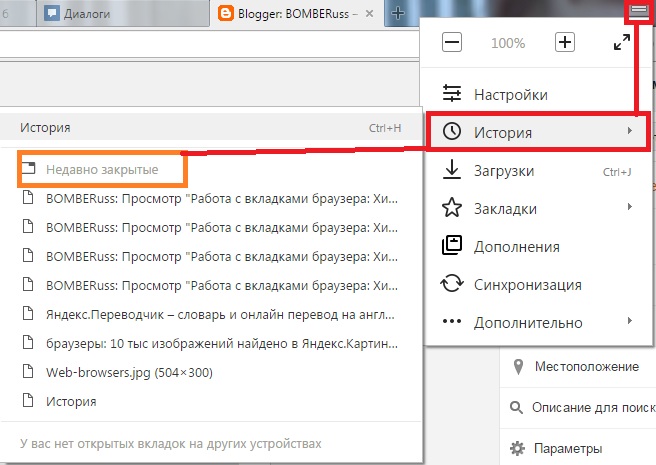Open the Закладки bookmarks menu entry
Viewport: 656px width, 465px height.
pos(538,208)
